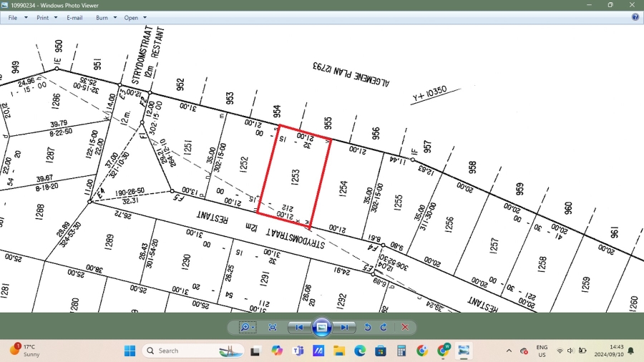This screenshot has width=644, height=362.
Task: Click the Y+10350 coordinate label
Action: (x=430, y=94)
